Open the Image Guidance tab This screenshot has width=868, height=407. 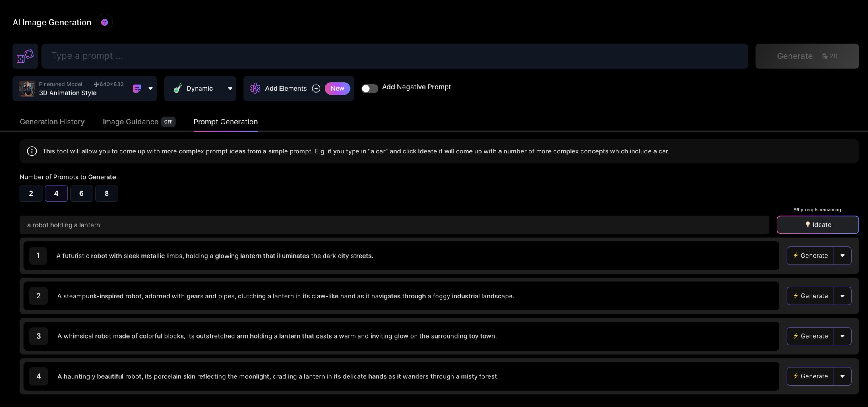130,122
